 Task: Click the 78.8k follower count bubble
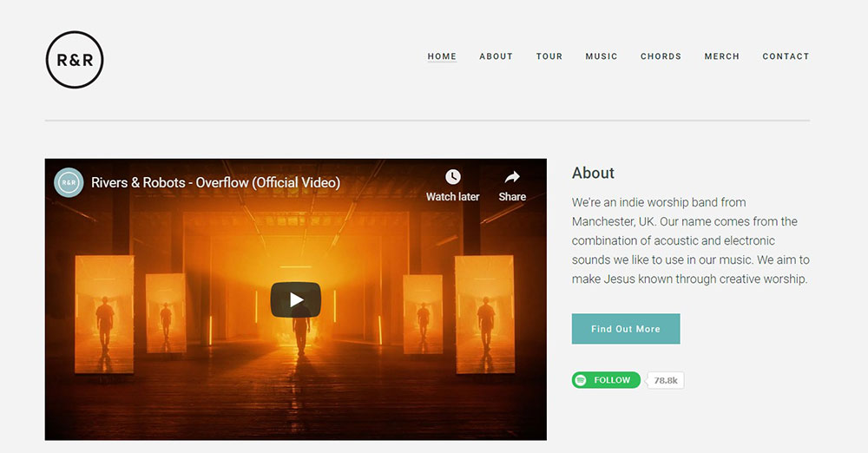(x=666, y=380)
